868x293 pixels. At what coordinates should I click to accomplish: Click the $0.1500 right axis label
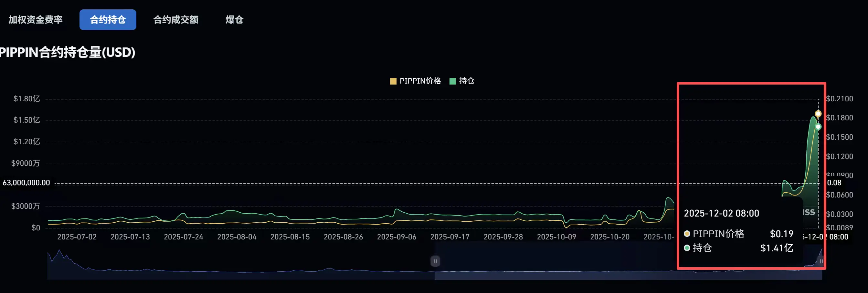pos(839,137)
